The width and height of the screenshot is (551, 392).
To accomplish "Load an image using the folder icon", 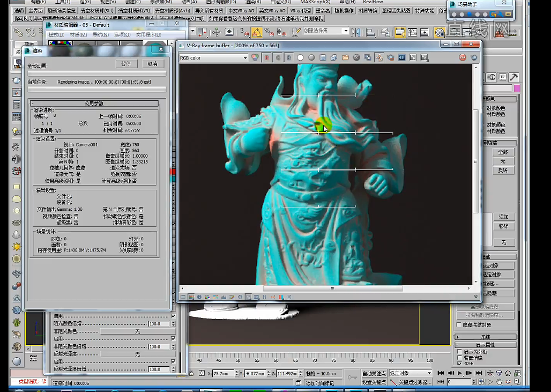I will tap(345, 58).
